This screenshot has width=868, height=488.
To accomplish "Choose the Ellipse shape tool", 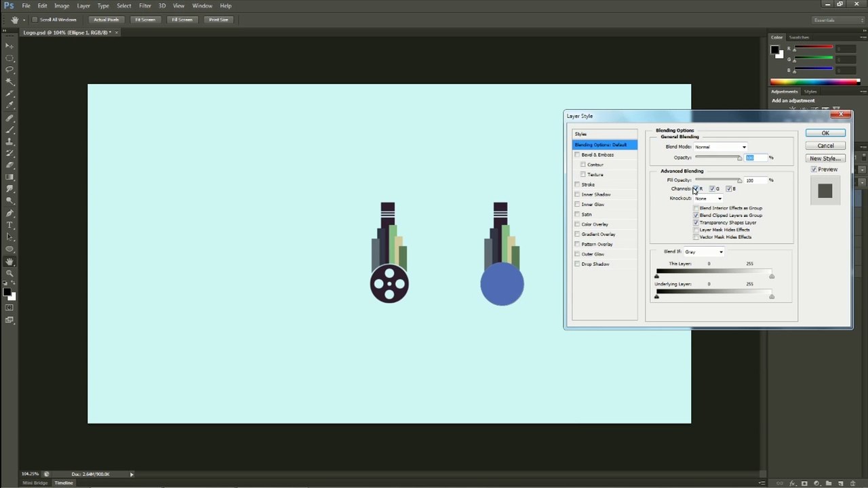I will point(9,249).
